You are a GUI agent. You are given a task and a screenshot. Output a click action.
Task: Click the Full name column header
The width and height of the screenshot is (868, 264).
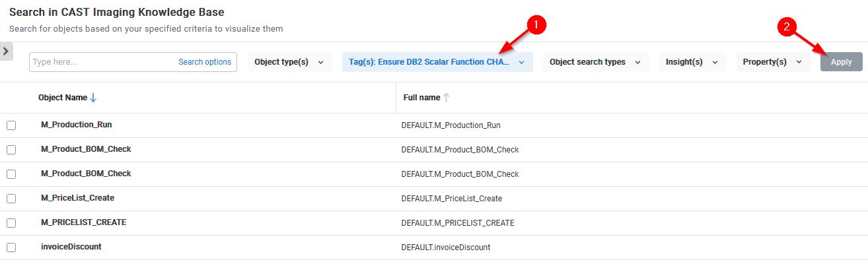pos(421,98)
